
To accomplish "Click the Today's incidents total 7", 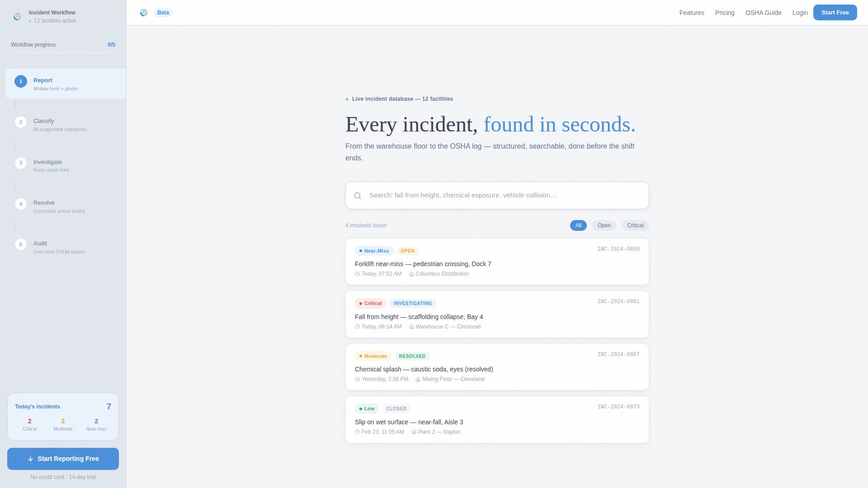I will coord(108,407).
